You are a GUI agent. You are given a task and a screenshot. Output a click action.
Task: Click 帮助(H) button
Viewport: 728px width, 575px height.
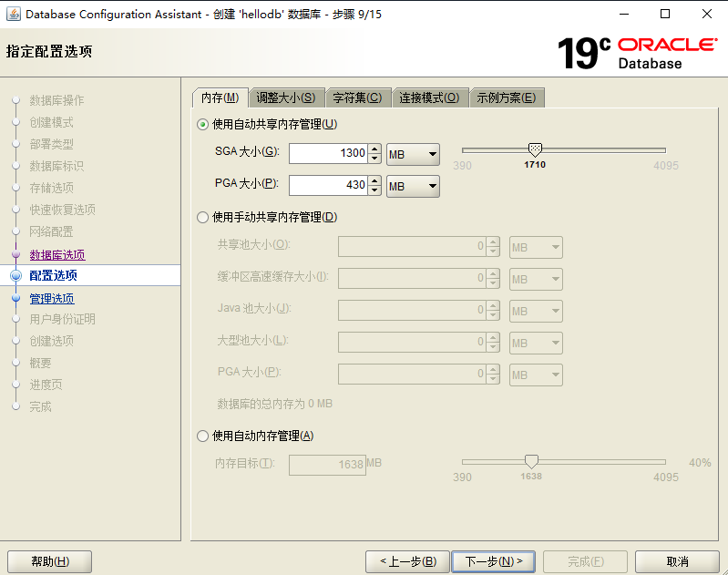click(x=50, y=561)
